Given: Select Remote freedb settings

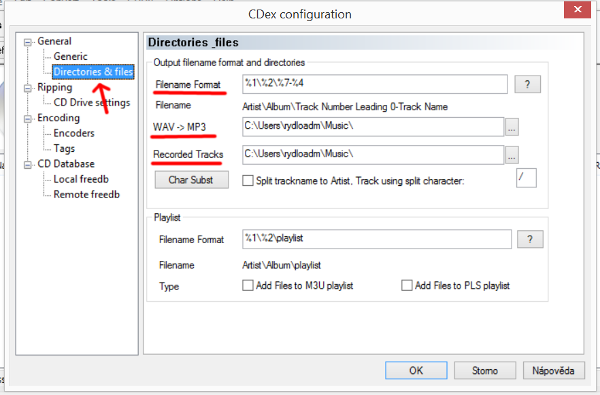Looking at the screenshot, I should (86, 194).
